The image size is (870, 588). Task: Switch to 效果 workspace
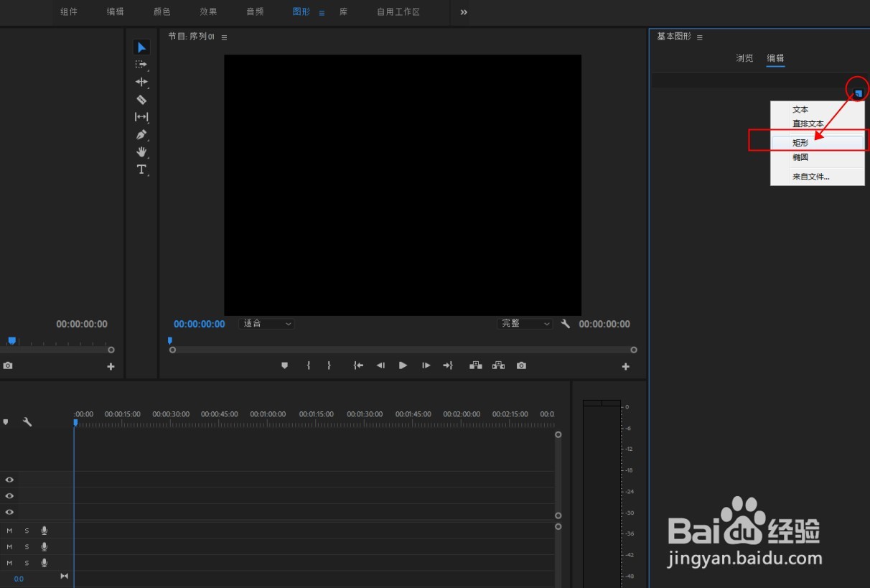click(x=208, y=12)
